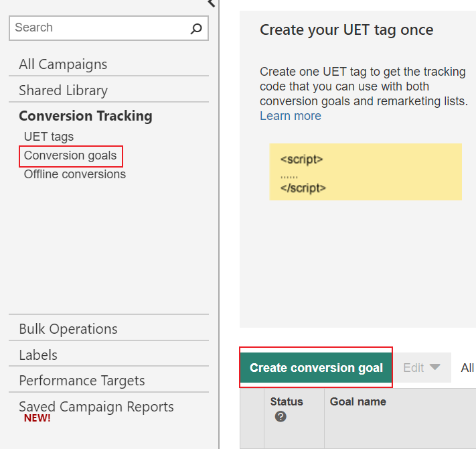Follow the Learn more link
476x449 pixels.
tap(290, 116)
